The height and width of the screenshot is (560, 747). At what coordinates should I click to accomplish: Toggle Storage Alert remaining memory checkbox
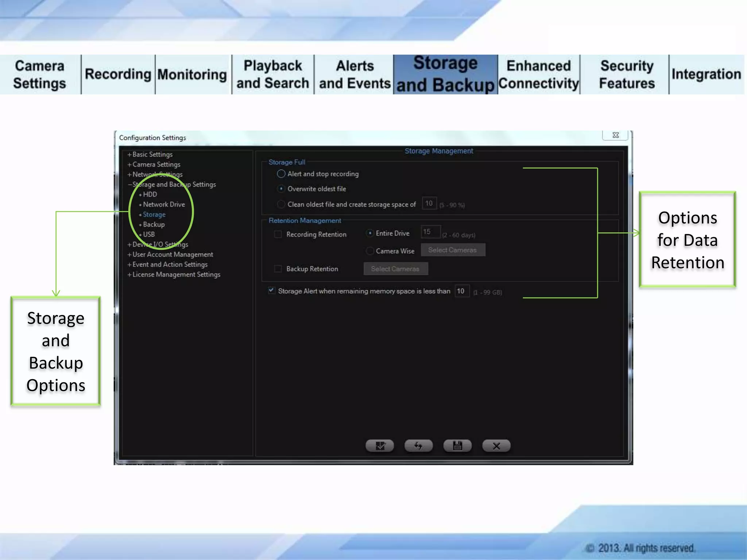271,291
